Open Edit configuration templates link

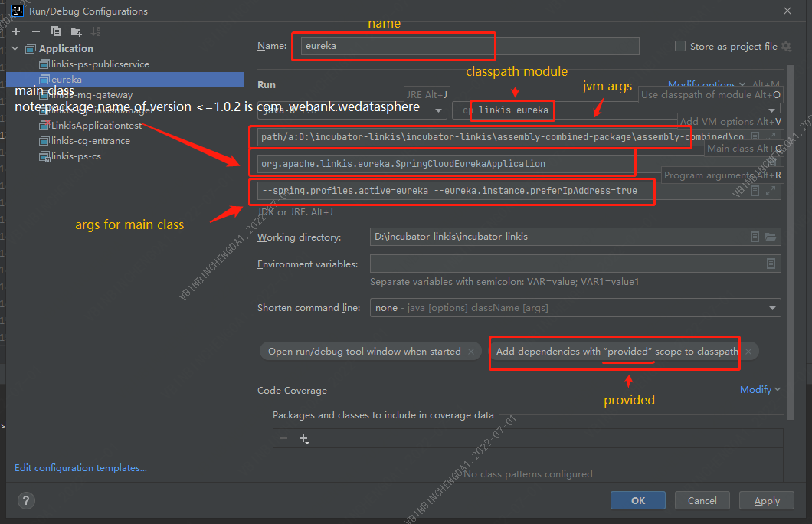pyautogui.click(x=80, y=468)
